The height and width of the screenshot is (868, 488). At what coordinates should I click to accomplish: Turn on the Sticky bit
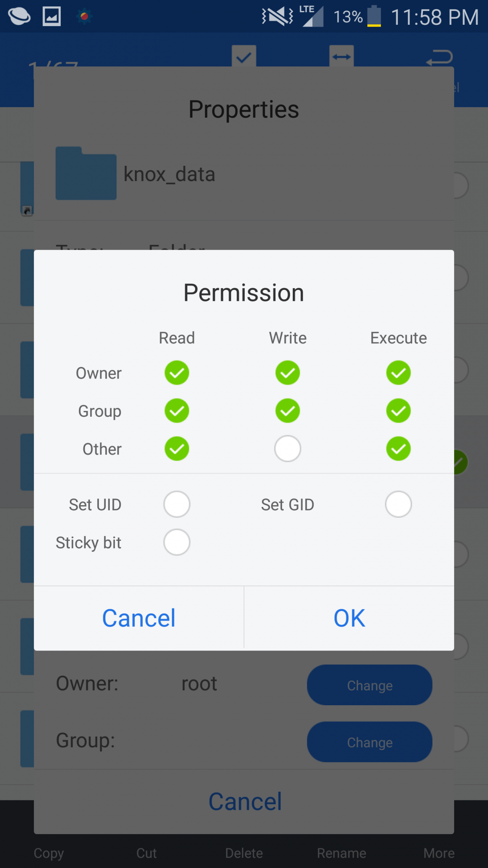(177, 542)
